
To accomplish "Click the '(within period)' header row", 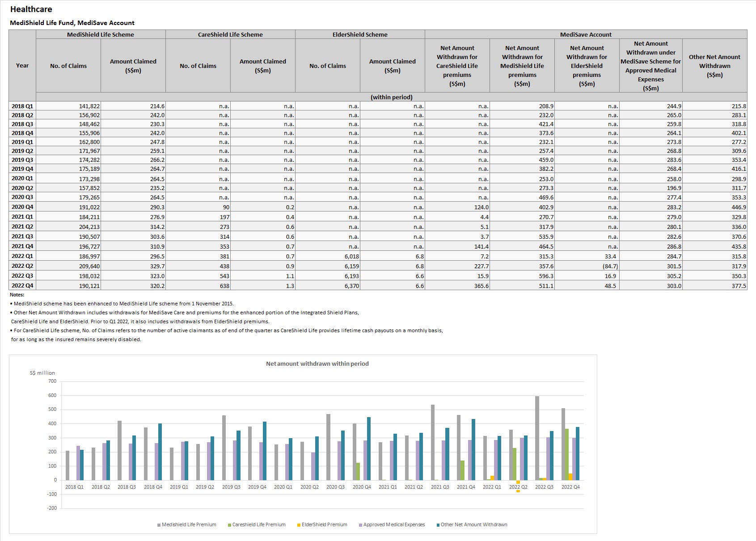I will pos(391,97).
